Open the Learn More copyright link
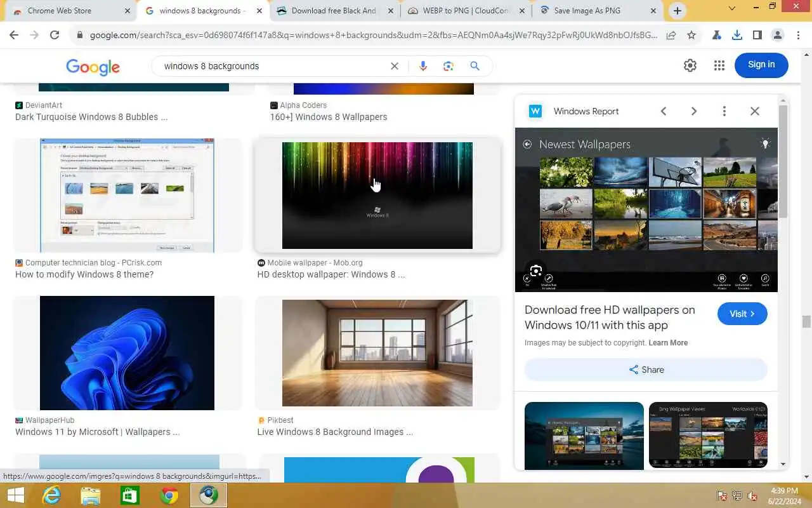812x508 pixels. pos(668,343)
